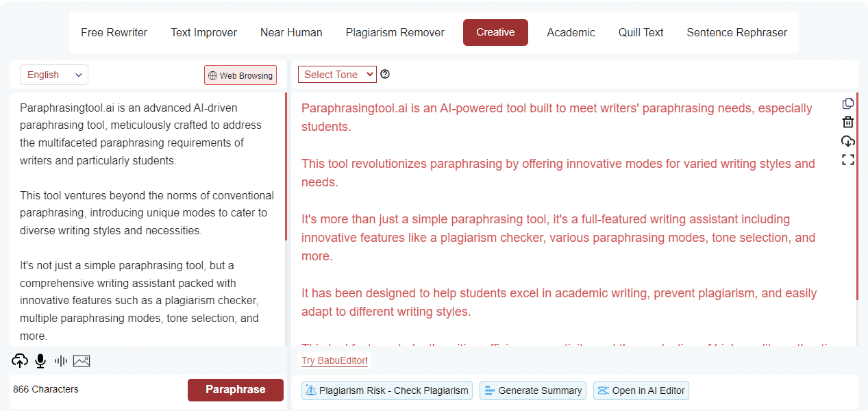The image size is (868, 411).
Task: Switch to Near Human mode
Action: [291, 32]
